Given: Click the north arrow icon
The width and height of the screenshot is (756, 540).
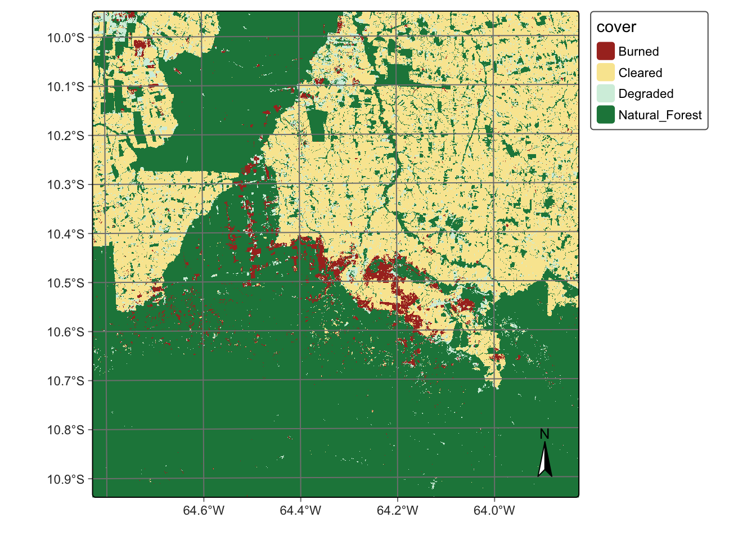Looking at the screenshot, I should pos(544,460).
